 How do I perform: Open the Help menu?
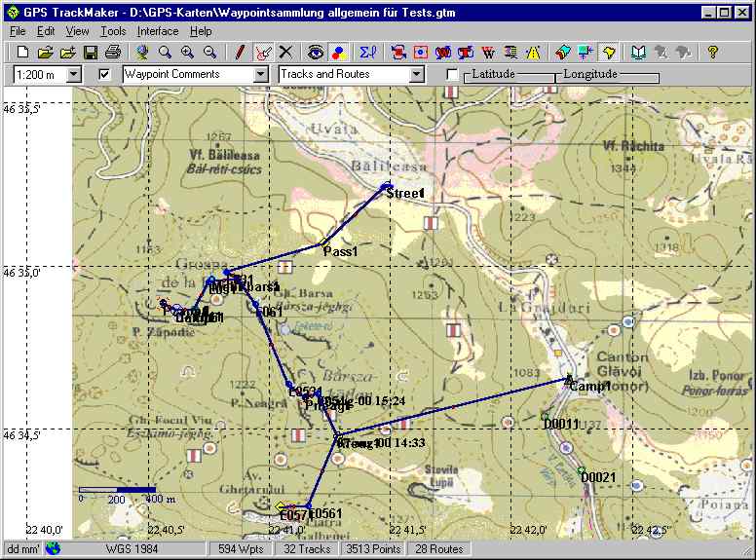click(201, 31)
